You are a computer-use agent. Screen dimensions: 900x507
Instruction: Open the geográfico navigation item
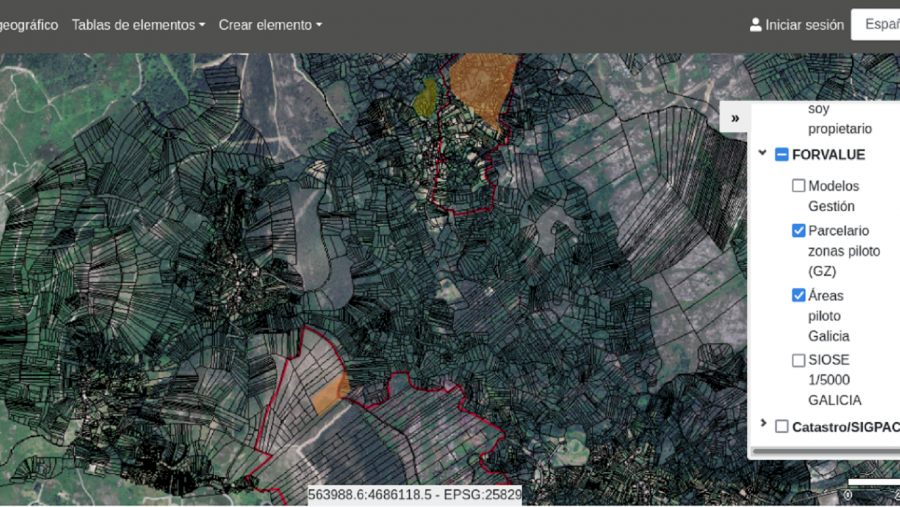[x=28, y=25]
